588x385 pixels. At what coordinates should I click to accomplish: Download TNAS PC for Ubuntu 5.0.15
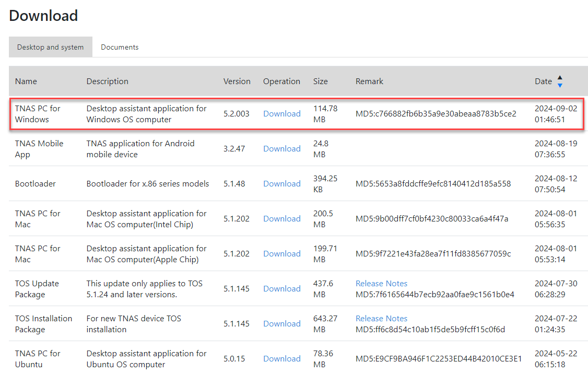282,358
